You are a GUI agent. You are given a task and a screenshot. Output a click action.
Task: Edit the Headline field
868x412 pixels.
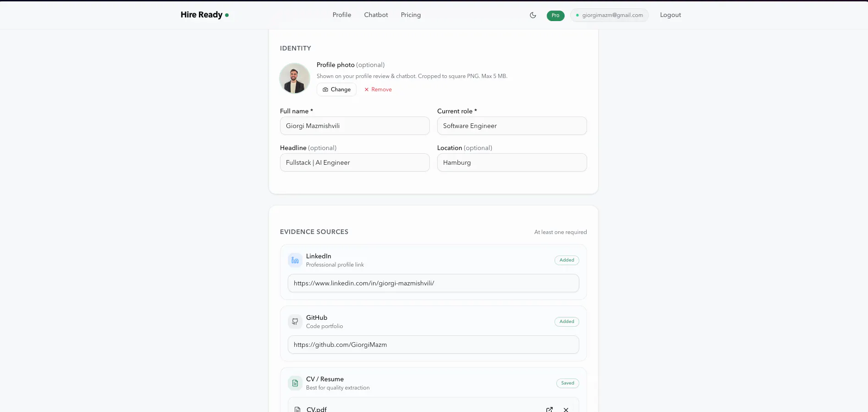[355, 162]
